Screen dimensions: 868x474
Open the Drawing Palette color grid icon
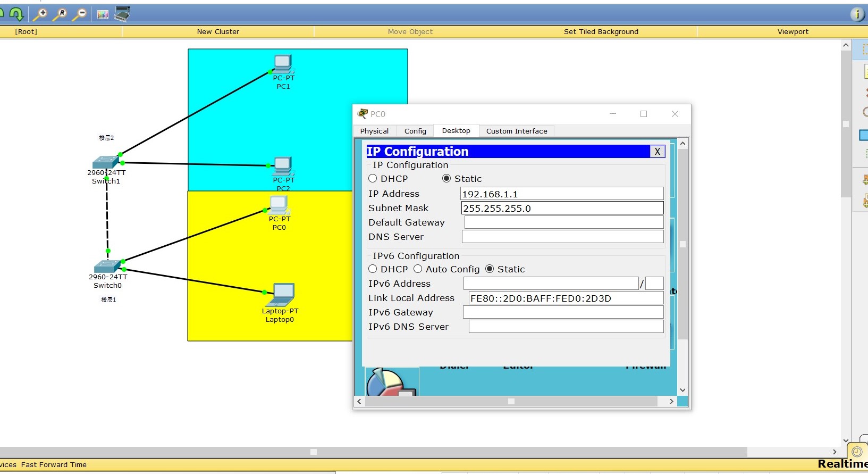103,15
